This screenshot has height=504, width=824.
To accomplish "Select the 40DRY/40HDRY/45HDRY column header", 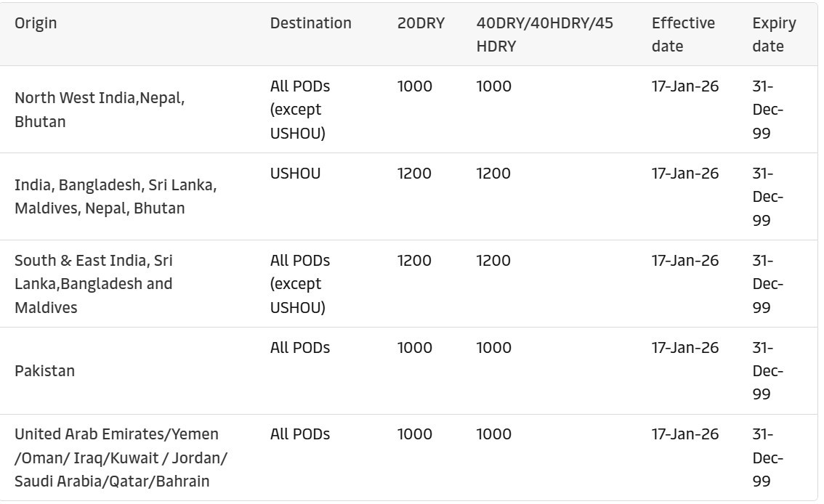I will coord(544,34).
